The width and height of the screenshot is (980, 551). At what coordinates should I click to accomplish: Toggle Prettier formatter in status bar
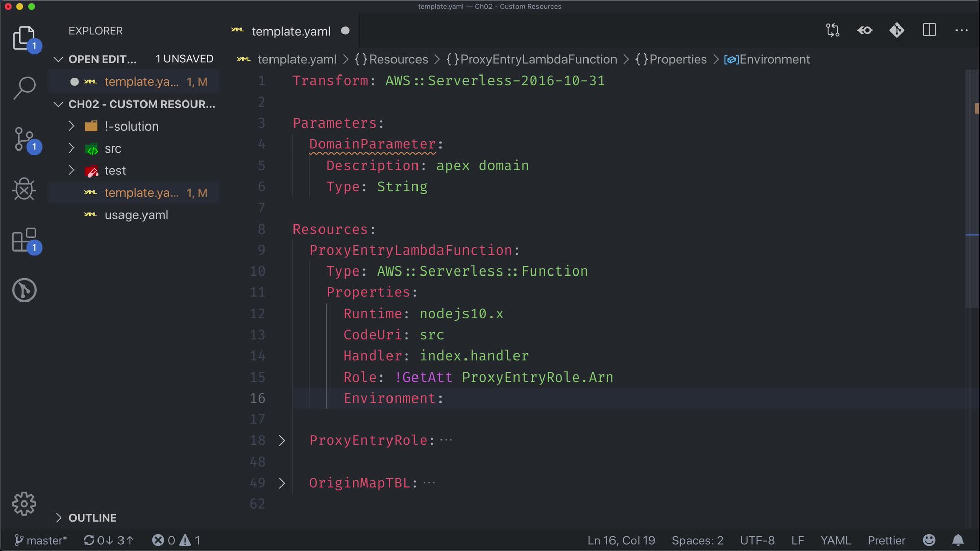pyautogui.click(x=886, y=540)
